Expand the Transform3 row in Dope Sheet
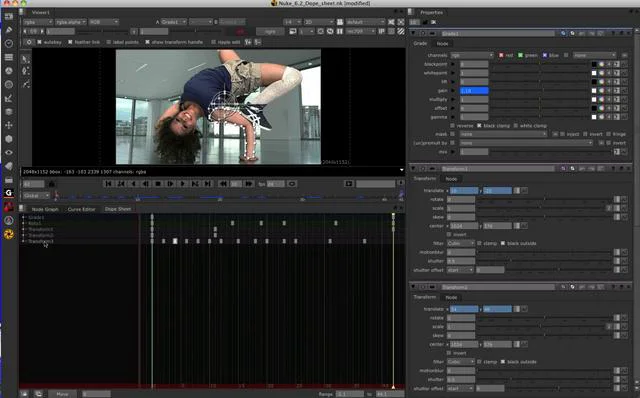Image resolution: width=640 pixels, height=398 pixels. 24,241
